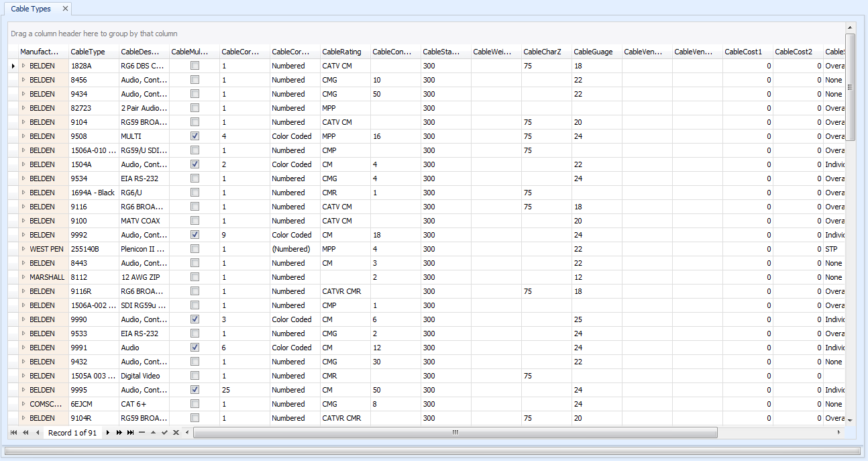The image size is (868, 461).
Task: Jump to previous page of records
Action: point(25,433)
